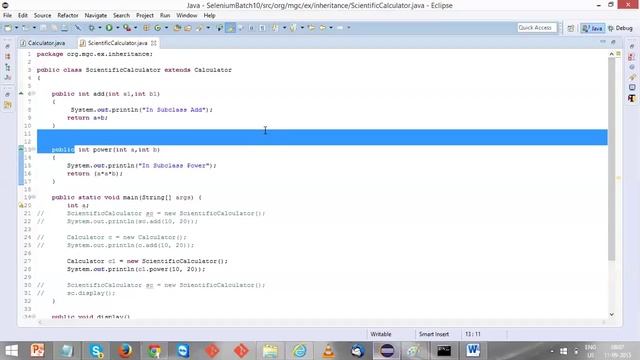Open the New Java Class dropdown arrow
640x360 pixels.
coord(166,28)
